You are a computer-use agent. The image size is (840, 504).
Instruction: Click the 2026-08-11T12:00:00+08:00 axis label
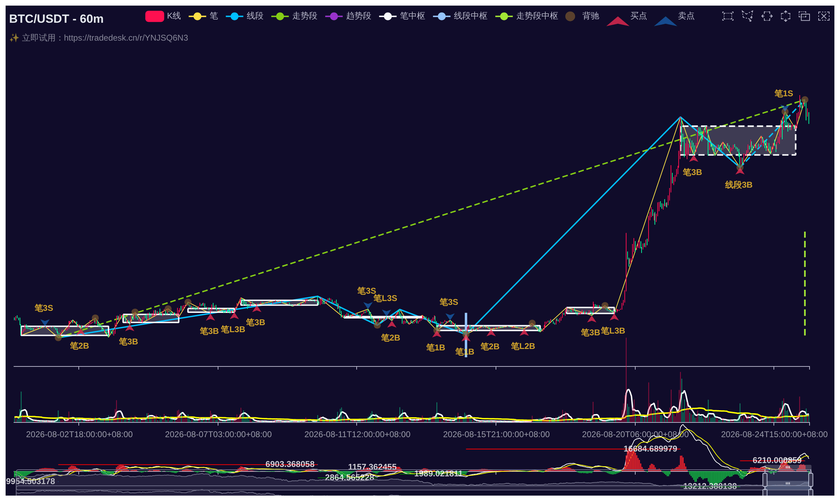pos(357,434)
